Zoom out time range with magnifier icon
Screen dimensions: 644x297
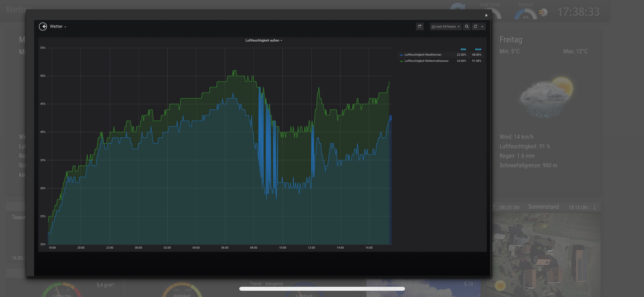[x=467, y=26]
